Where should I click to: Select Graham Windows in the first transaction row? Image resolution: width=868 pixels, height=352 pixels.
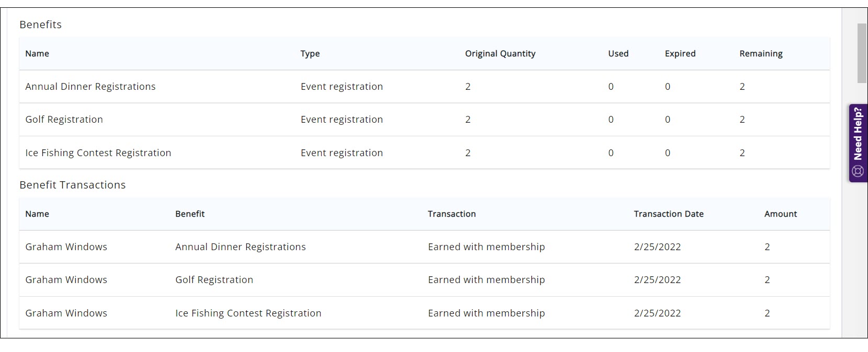tap(66, 247)
